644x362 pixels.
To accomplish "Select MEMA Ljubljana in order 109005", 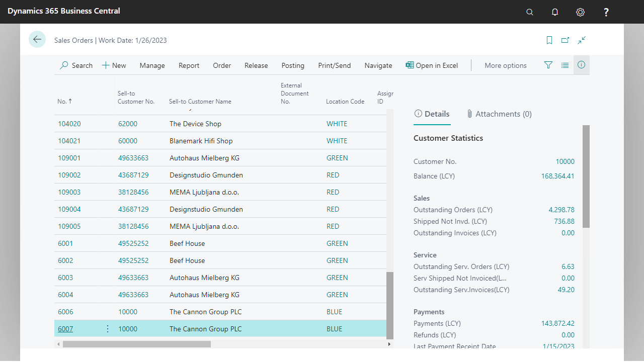I will pos(205,226).
